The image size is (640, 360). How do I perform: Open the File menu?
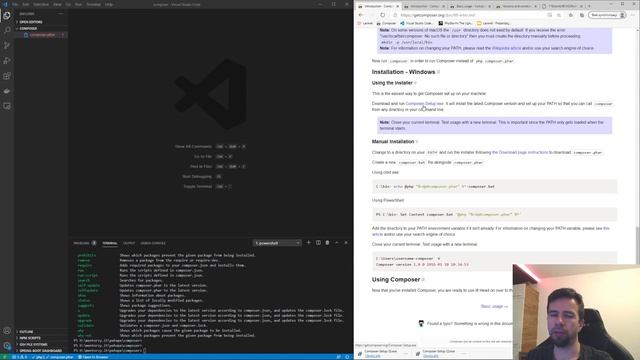click(x=15, y=4)
